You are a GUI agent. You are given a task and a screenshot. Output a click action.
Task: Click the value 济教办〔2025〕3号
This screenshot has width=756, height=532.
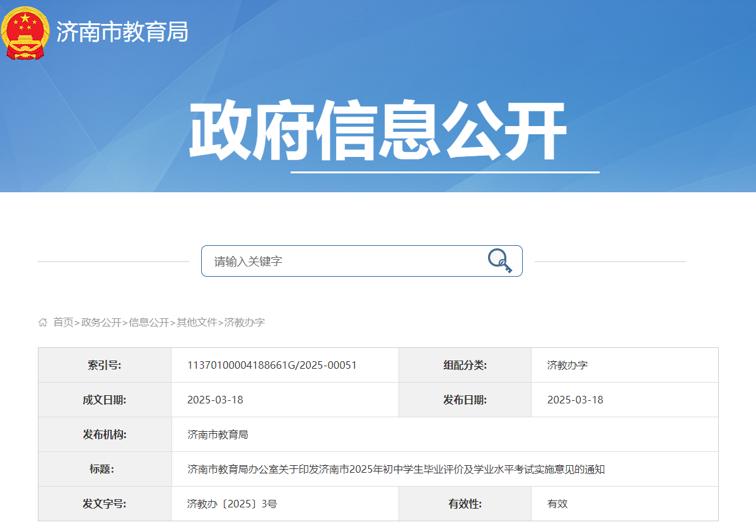coord(233,504)
